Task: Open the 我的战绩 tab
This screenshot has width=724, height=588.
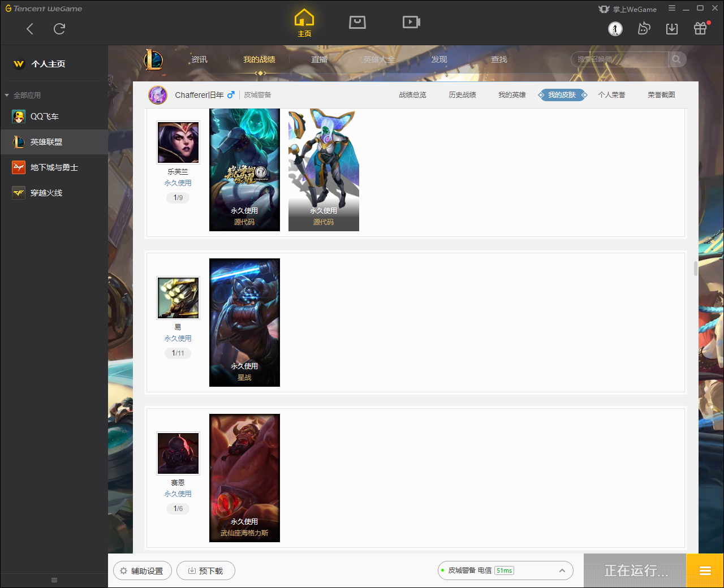Action: pos(259,59)
